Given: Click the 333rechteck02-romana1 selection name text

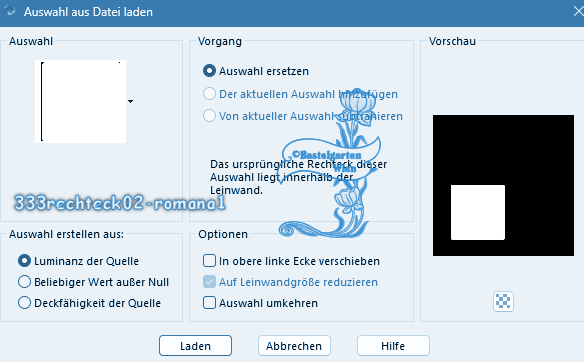Looking at the screenshot, I should pyautogui.click(x=120, y=203).
